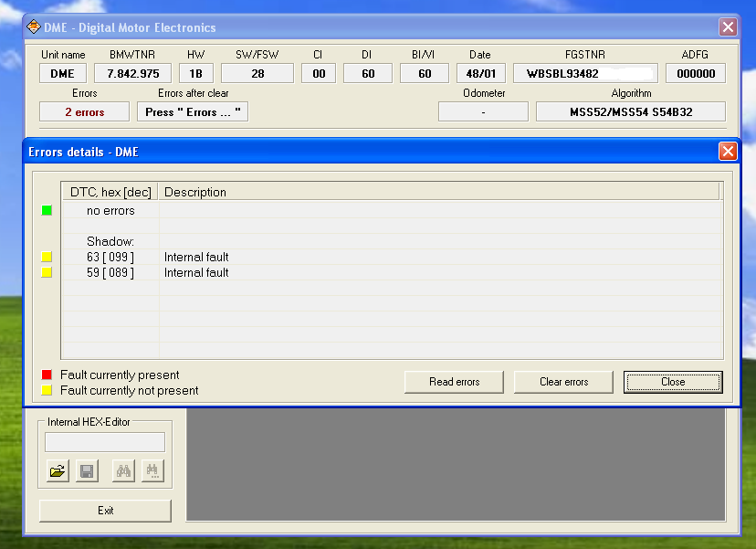The width and height of the screenshot is (756, 549).
Task: Click the ADFG value '000000'
Action: pos(696,73)
